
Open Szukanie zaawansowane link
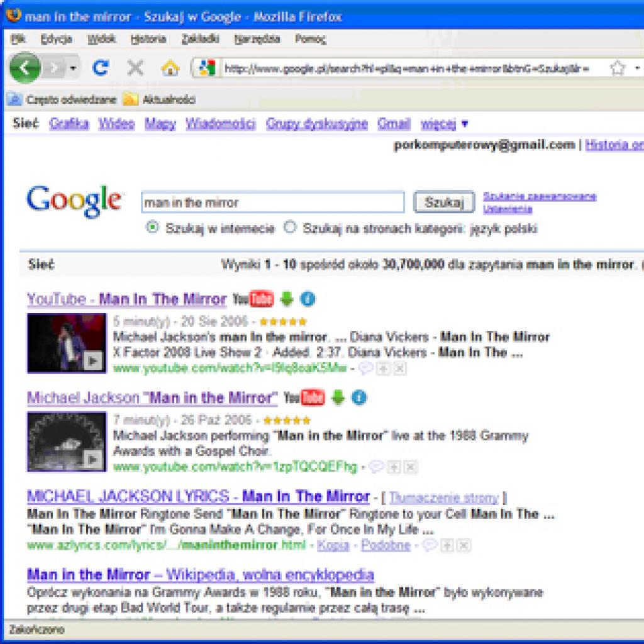coord(540,196)
